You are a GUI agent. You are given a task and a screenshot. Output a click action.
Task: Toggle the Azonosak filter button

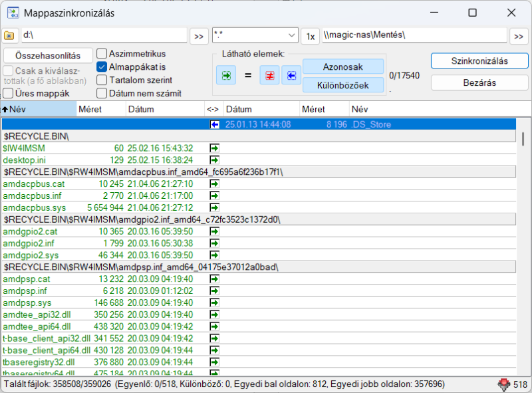click(x=343, y=67)
